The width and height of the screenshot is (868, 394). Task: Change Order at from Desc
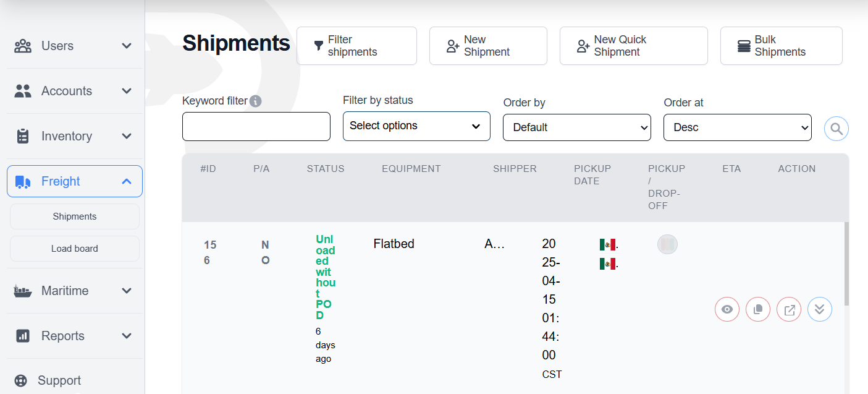tap(738, 127)
